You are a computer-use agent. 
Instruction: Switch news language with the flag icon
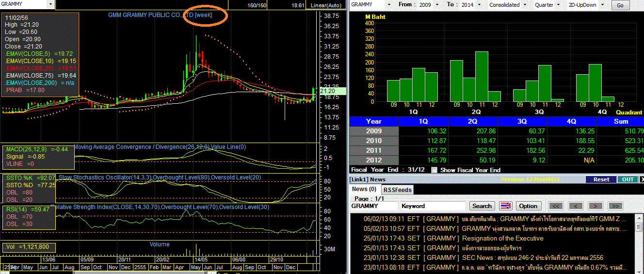tap(506, 206)
